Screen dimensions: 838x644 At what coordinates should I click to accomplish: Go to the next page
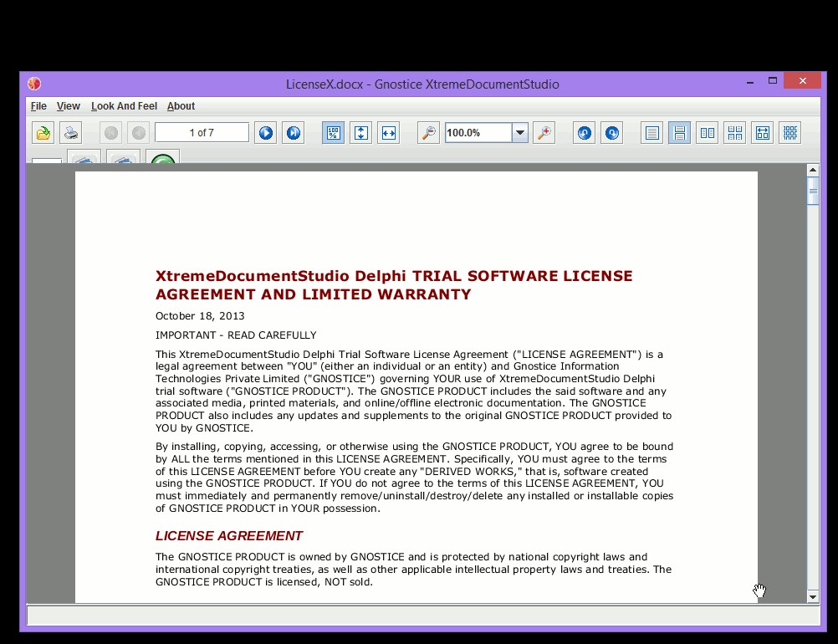click(266, 133)
